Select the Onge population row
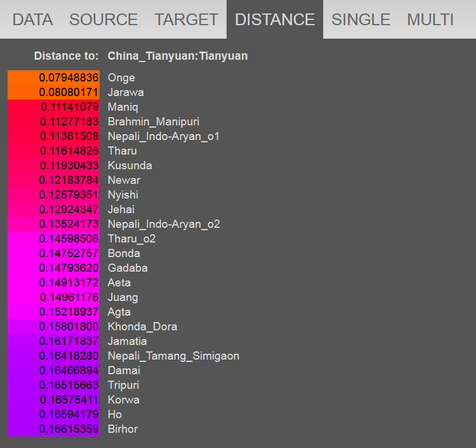476x448 pixels. click(121, 78)
